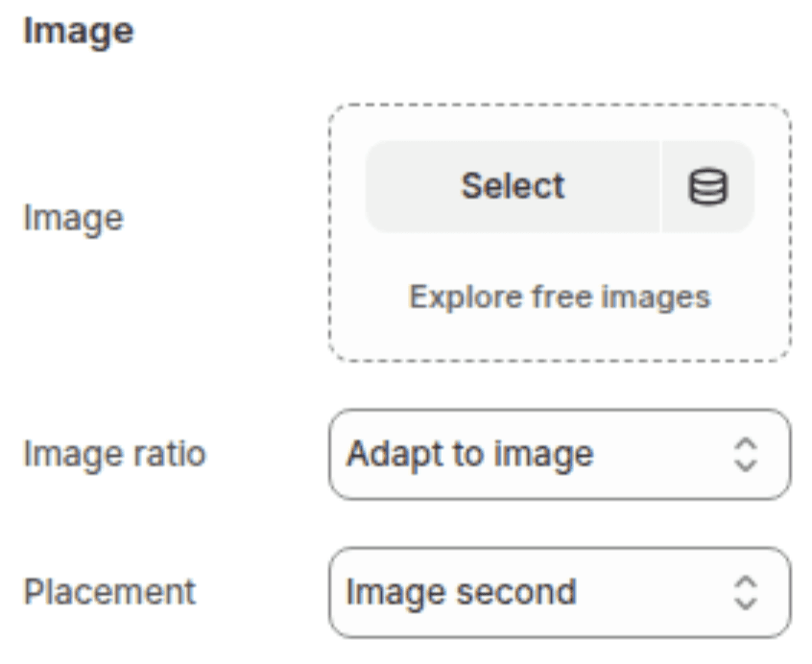Open the Explore free images link

[x=560, y=296]
